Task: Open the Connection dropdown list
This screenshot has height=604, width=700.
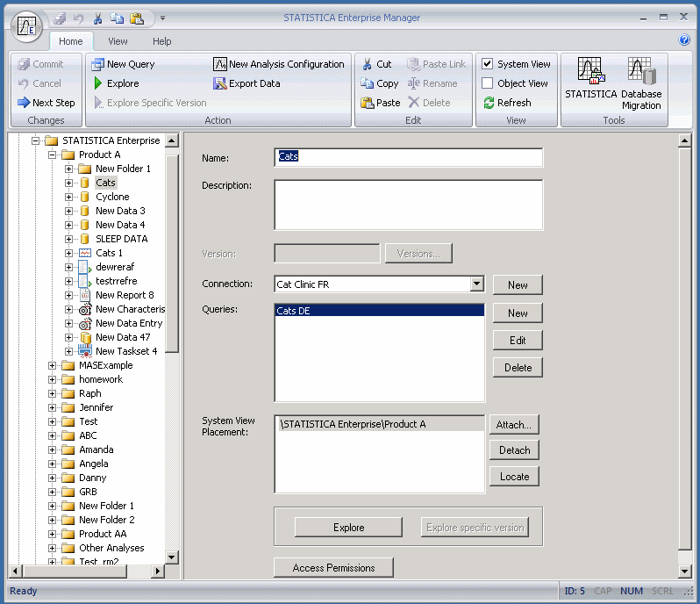Action: [x=477, y=284]
